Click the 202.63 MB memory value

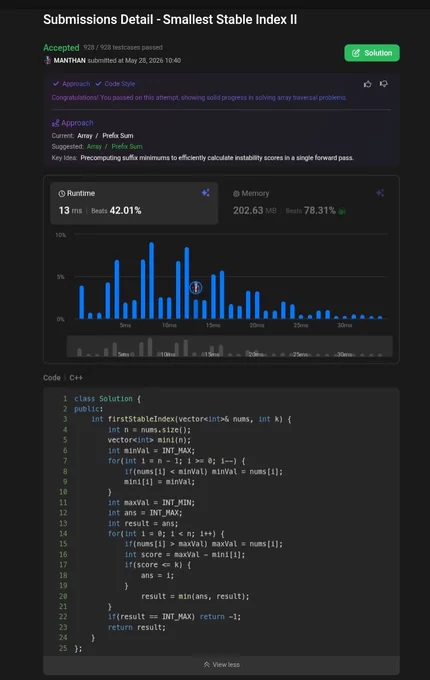coord(254,210)
